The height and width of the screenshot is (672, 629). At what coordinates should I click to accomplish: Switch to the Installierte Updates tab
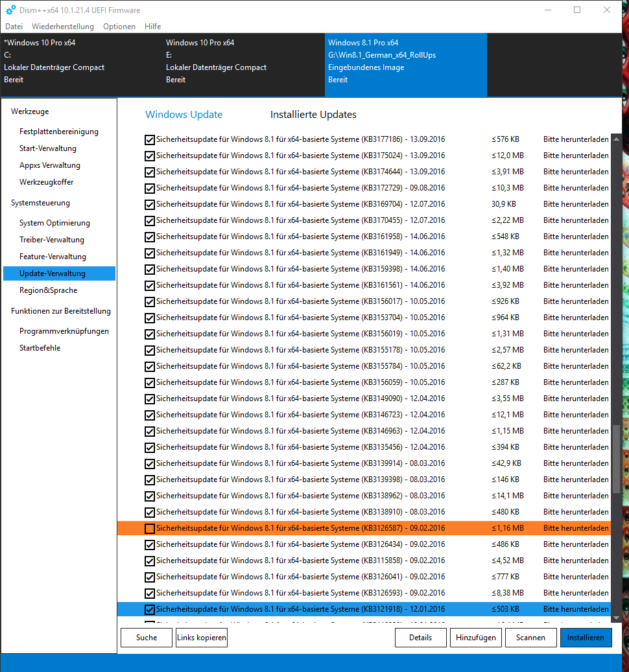pyautogui.click(x=313, y=115)
